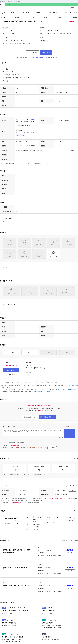
Task: Click the 식사제공(2식) benefit icon
Action: click(53, 254)
